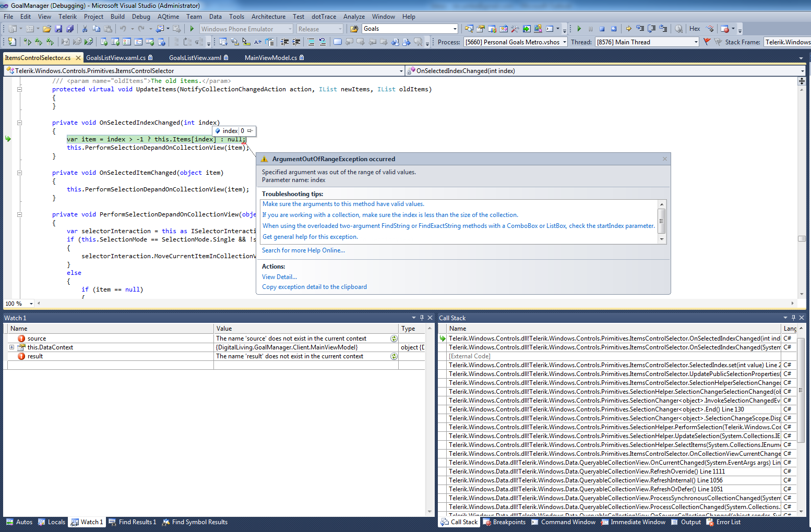Viewport: 811px width, 532px height.
Task: Open the Debug menu
Action: 141,17
